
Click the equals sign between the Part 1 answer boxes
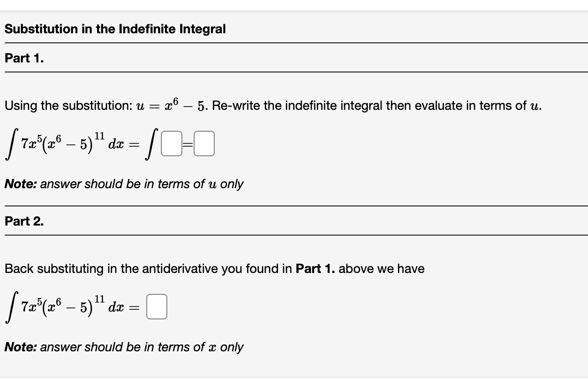(189, 145)
